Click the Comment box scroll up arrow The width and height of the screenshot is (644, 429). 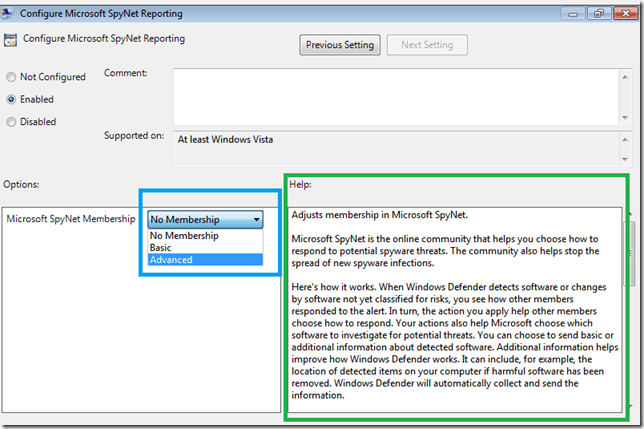[624, 75]
